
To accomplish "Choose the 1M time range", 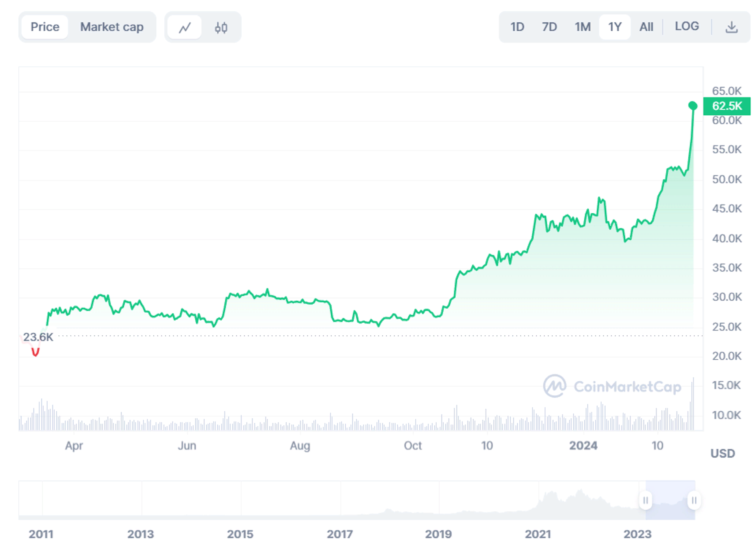I will 582,26.
